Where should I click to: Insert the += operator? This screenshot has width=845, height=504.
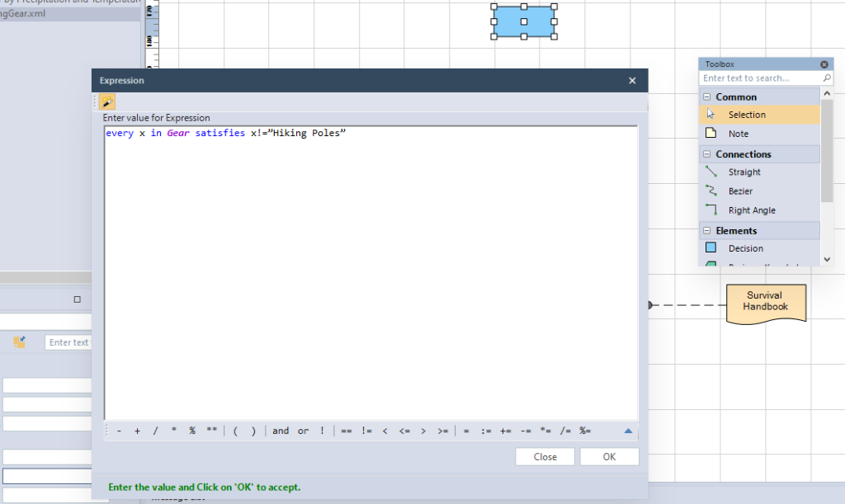point(506,431)
